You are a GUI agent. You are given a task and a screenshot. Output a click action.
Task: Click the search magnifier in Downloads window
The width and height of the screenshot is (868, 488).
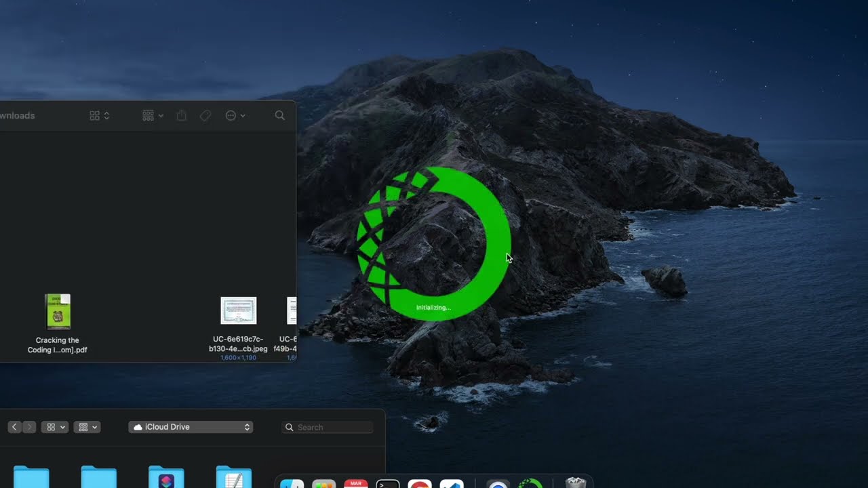click(279, 116)
